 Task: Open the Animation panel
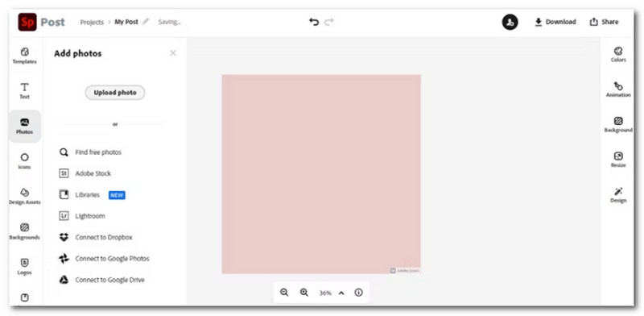tap(618, 89)
